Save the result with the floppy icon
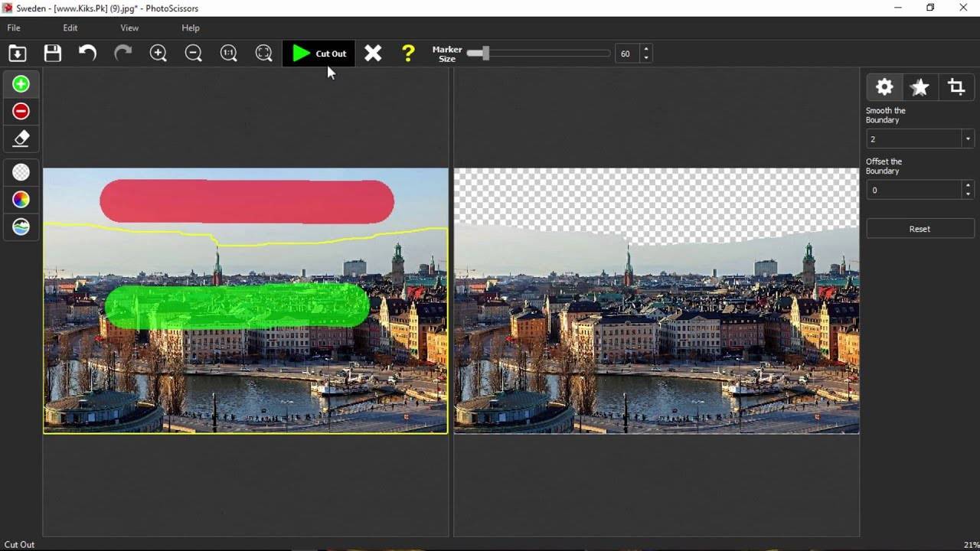This screenshot has width=980, height=551. pyautogui.click(x=52, y=54)
